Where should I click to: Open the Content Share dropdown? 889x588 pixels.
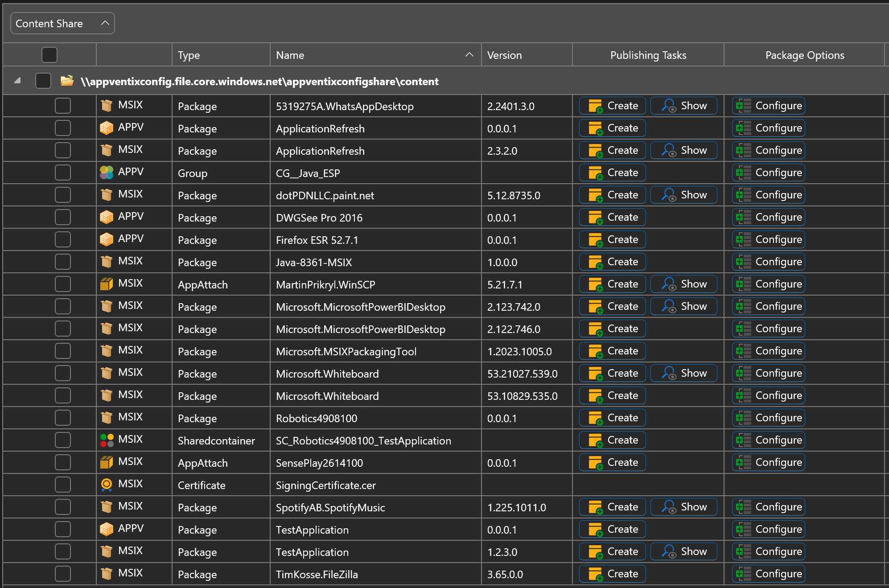click(62, 23)
